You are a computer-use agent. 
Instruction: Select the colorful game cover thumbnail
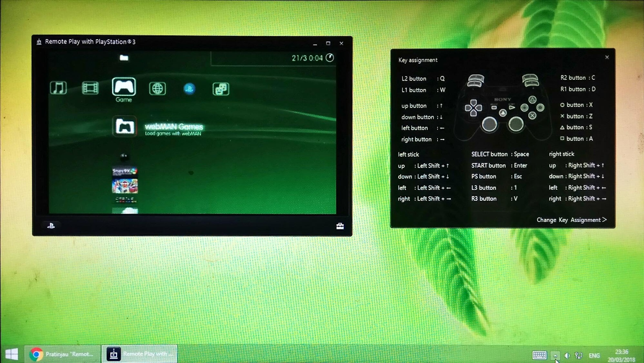tap(125, 186)
